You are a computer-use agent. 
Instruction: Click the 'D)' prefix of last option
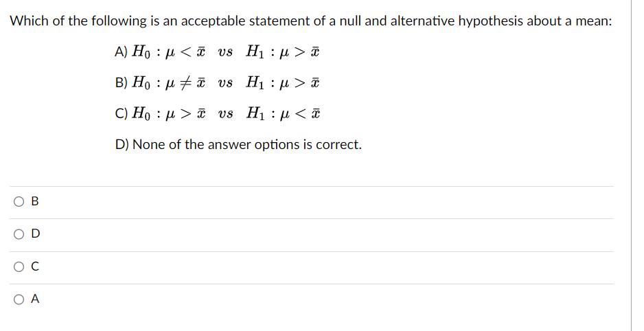(x=122, y=145)
